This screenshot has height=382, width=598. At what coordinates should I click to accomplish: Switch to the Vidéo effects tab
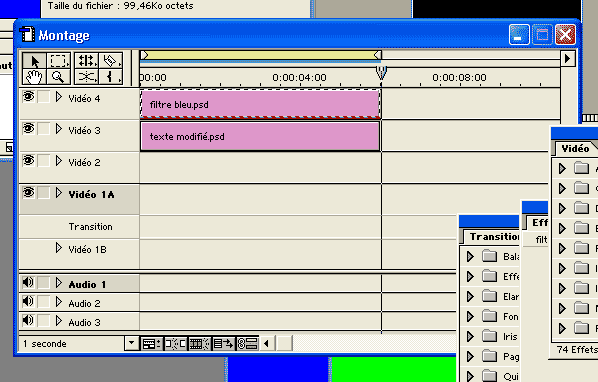coord(575,148)
